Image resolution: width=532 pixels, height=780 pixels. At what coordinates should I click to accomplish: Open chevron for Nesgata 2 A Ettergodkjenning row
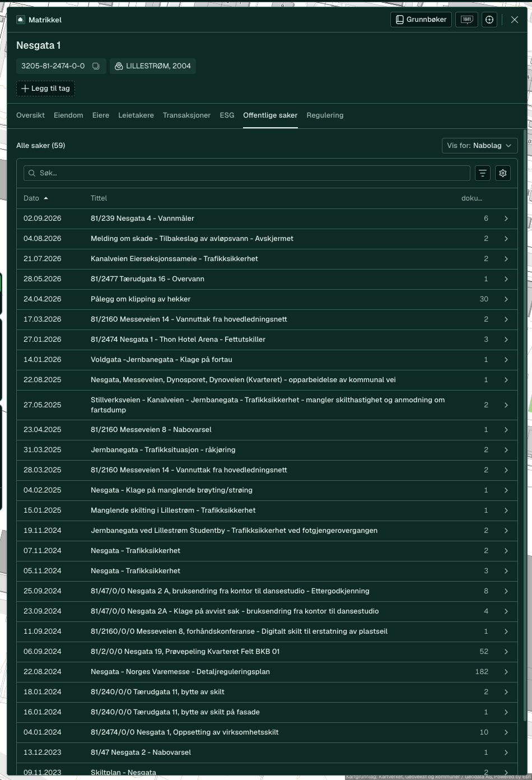click(x=506, y=591)
